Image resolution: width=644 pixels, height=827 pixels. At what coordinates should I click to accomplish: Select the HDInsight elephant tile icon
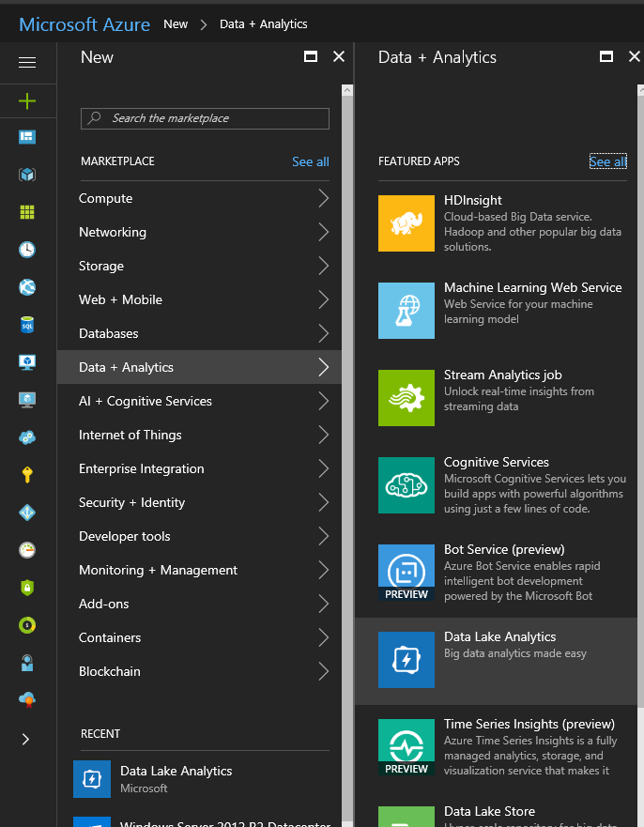[x=406, y=223]
